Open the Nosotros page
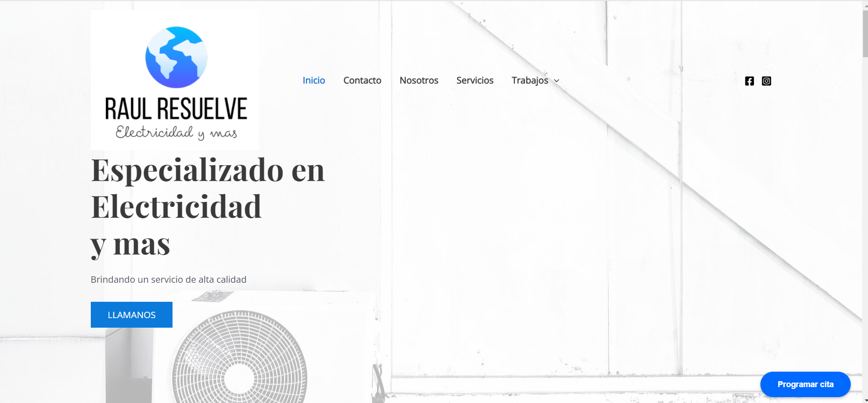 click(x=419, y=80)
